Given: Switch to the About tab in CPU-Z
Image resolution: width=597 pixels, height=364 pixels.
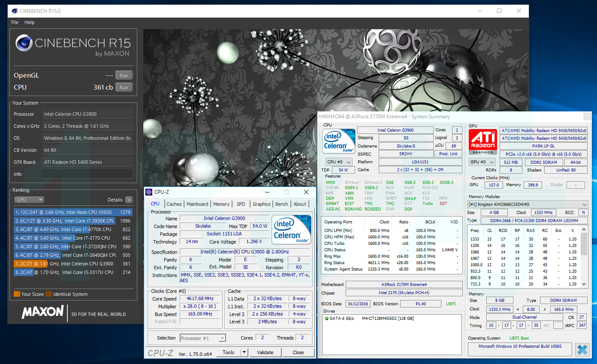Looking at the screenshot, I should point(300,204).
